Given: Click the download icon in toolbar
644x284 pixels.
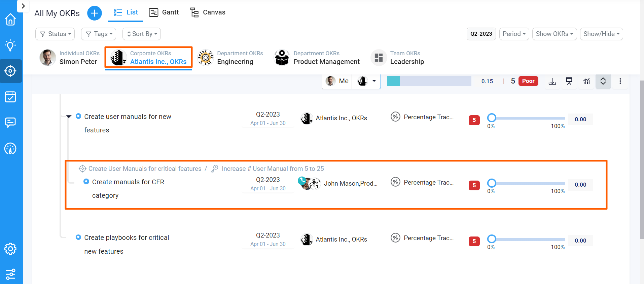Looking at the screenshot, I should [x=552, y=81].
